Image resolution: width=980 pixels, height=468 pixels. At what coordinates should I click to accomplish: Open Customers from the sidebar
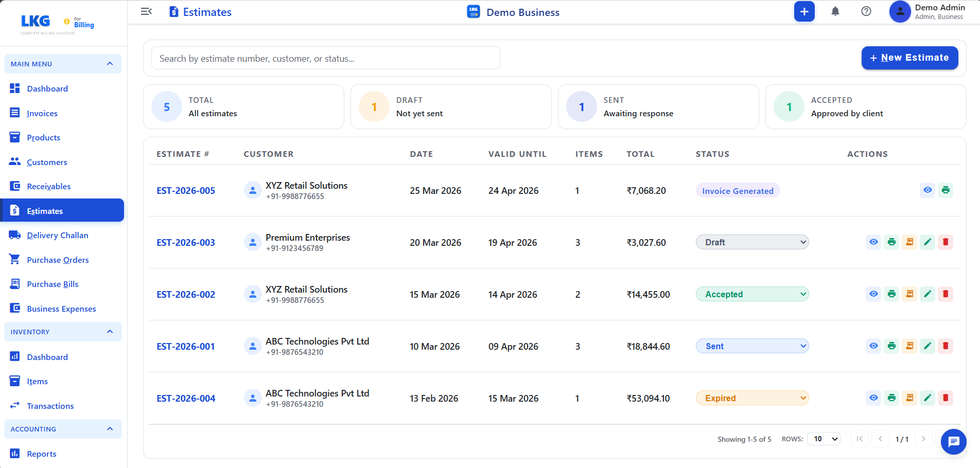click(x=62, y=162)
